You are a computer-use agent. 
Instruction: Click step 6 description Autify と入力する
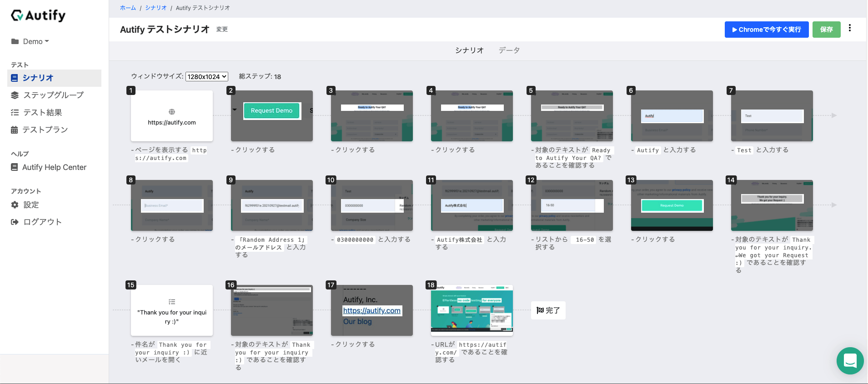click(x=666, y=150)
